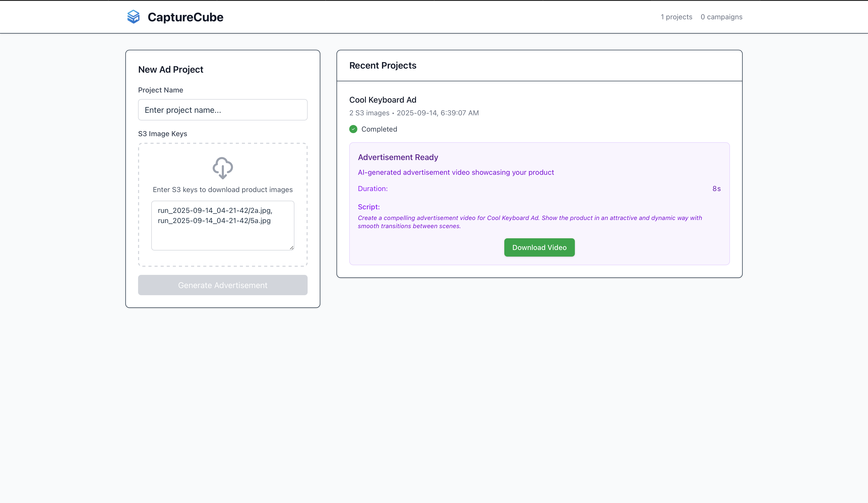Click the Project Name label
The image size is (868, 503).
tap(160, 90)
